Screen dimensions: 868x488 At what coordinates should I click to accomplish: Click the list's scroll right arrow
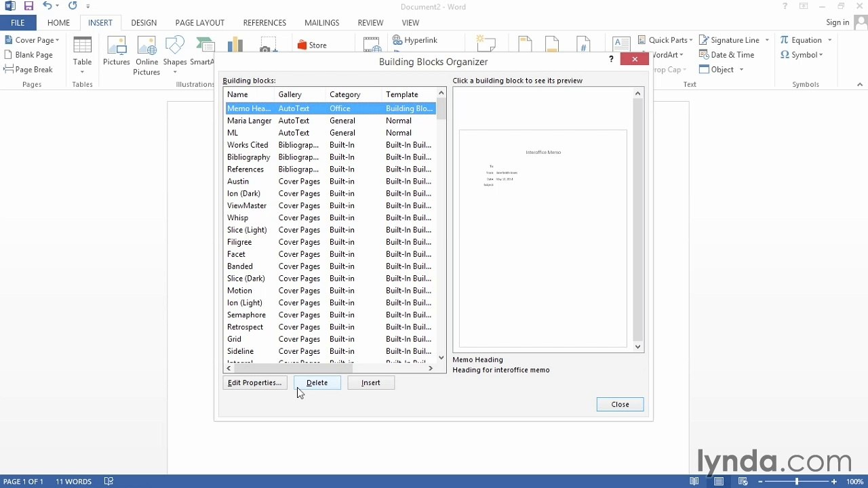430,368
